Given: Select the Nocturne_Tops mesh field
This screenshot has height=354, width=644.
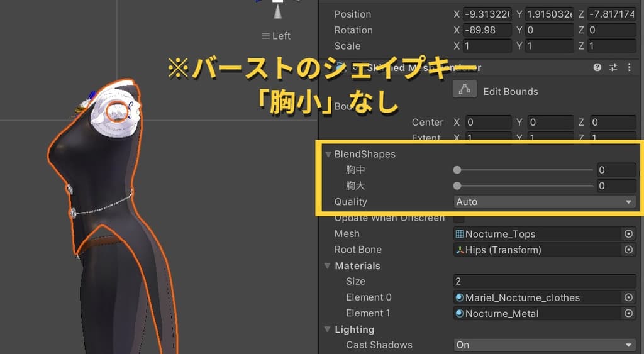Looking at the screenshot, I should pos(537,234).
